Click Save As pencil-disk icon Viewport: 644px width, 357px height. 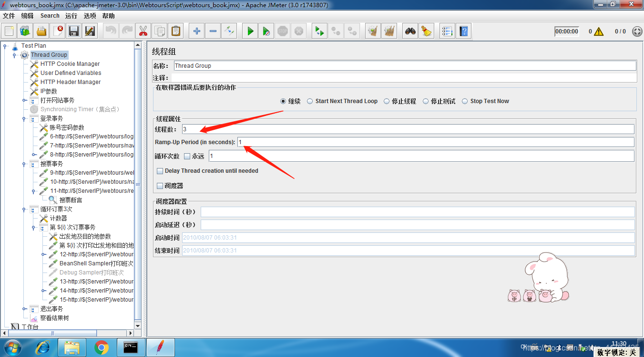coord(90,31)
